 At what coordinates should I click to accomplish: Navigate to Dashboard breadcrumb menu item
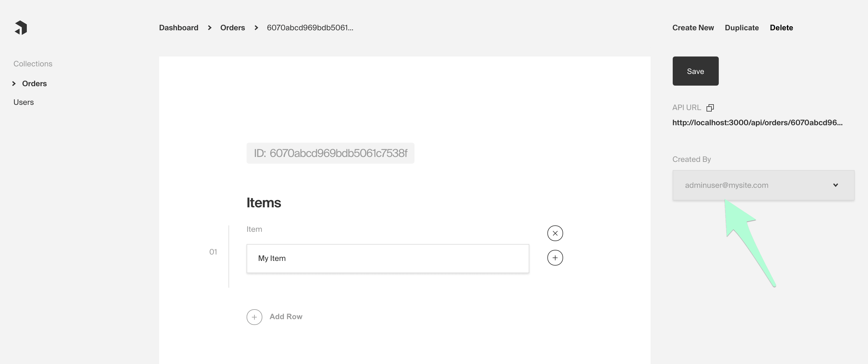click(x=178, y=27)
